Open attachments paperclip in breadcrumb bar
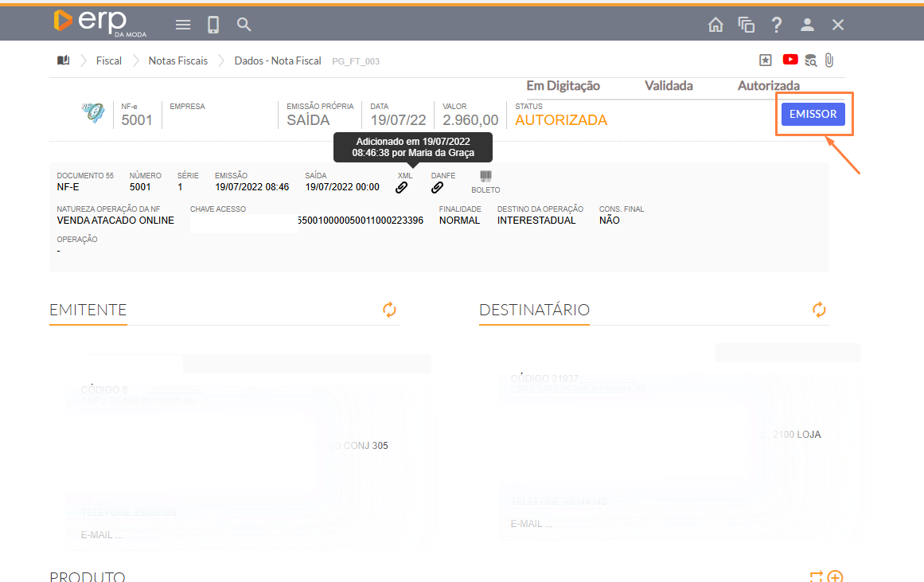This screenshot has height=582, width=924. pyautogui.click(x=829, y=60)
